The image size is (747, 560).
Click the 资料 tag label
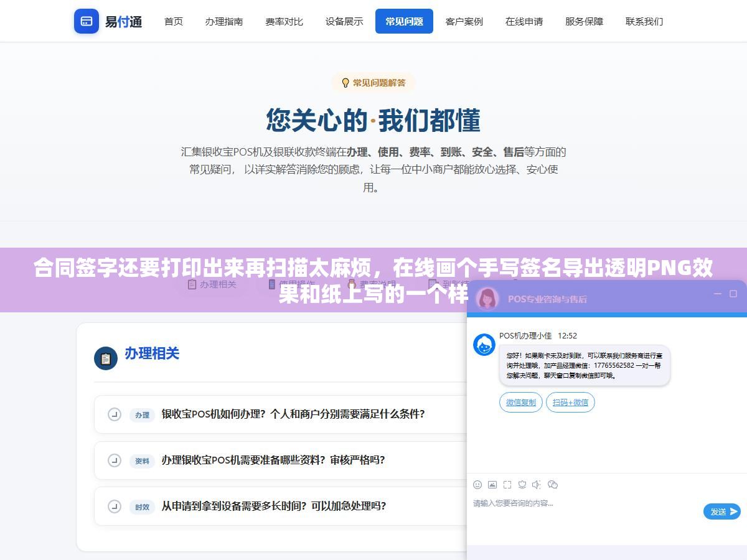(142, 461)
